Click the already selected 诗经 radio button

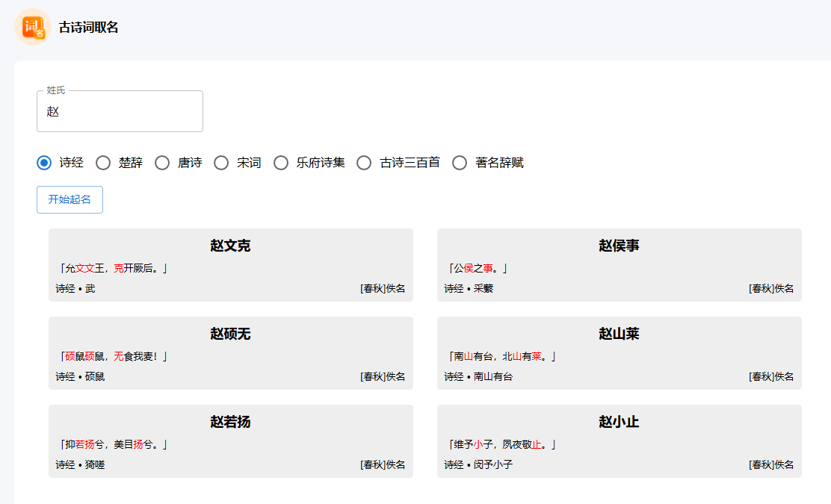(x=43, y=162)
